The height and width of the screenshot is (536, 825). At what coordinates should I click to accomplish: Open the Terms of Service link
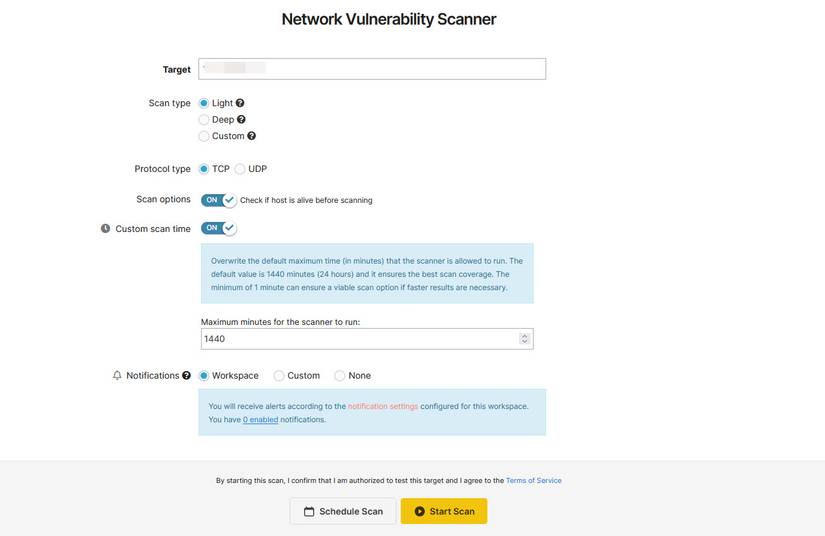click(x=533, y=481)
